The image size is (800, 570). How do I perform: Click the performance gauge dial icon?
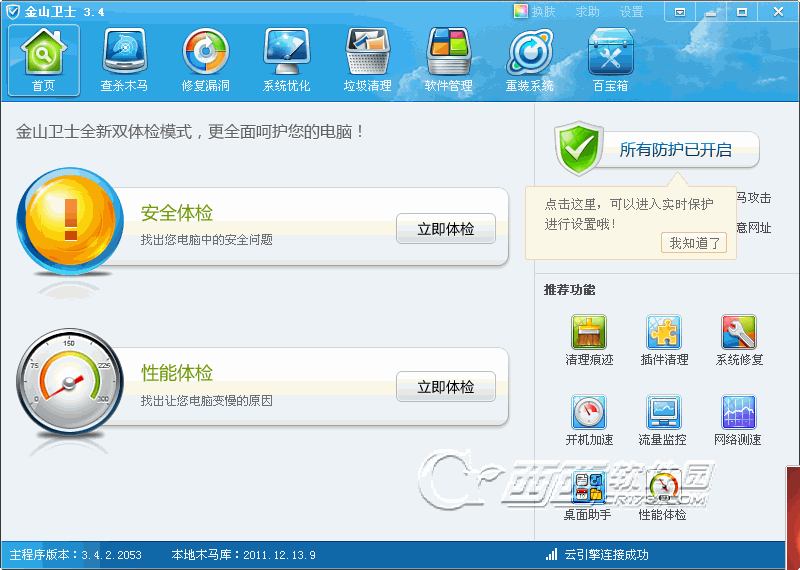point(70,382)
